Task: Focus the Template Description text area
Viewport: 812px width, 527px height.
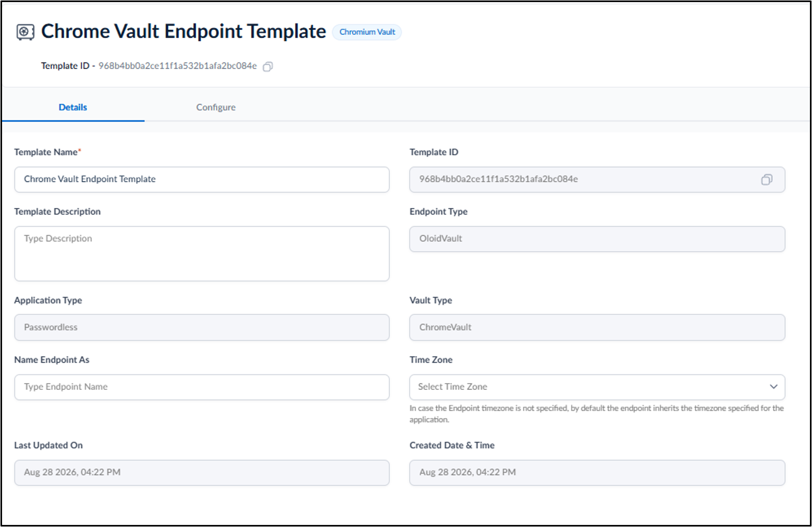Action: (x=202, y=254)
